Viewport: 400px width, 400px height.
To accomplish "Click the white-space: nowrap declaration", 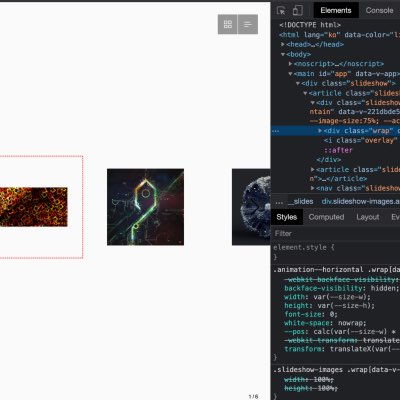I will tap(325, 323).
